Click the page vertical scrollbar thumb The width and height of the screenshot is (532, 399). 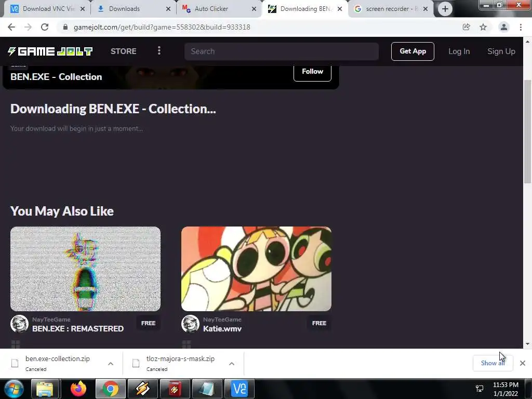pyautogui.click(x=527, y=131)
